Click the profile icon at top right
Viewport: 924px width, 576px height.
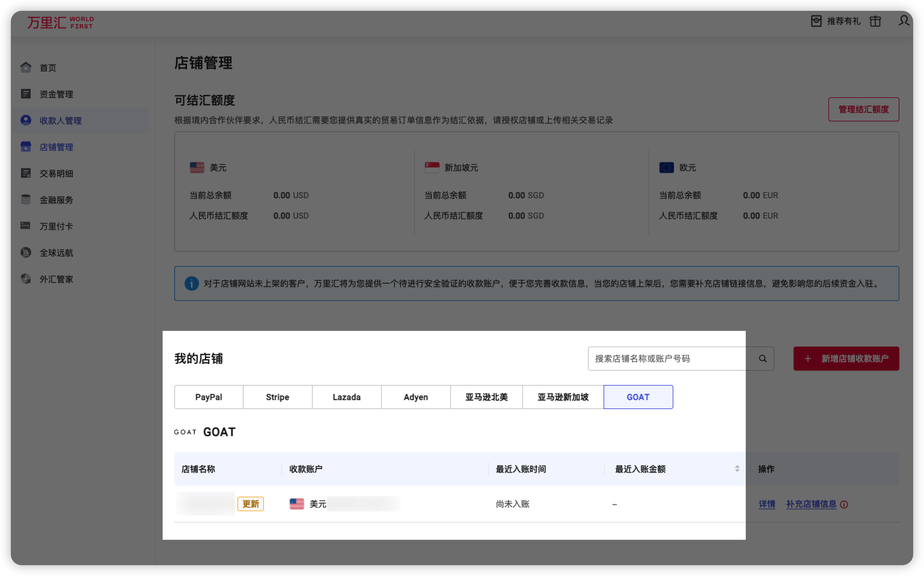tap(904, 22)
